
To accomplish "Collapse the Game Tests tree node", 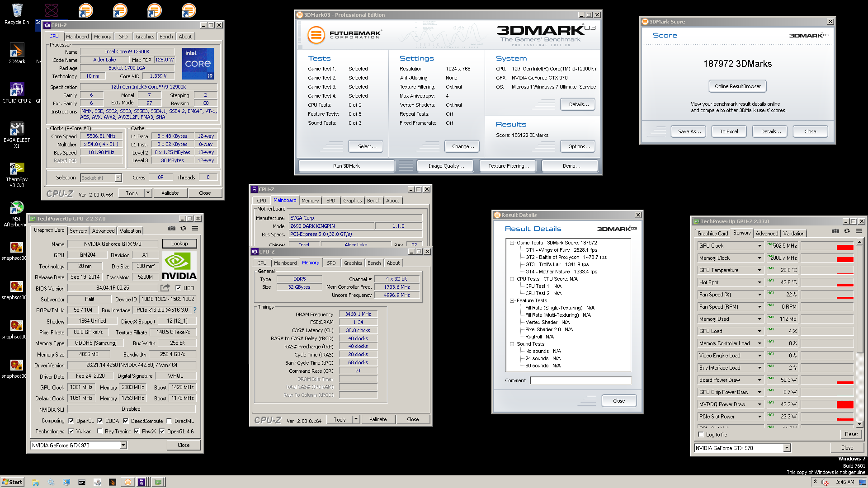I will [512, 243].
